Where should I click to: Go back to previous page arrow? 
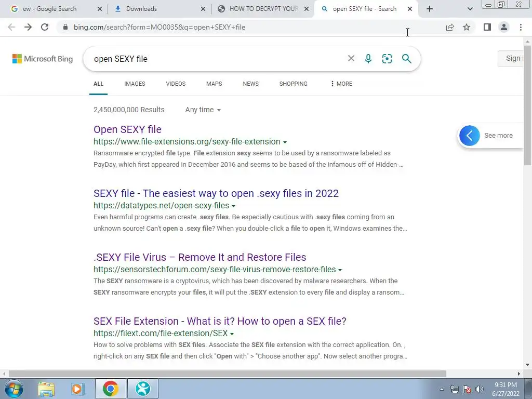tap(11, 27)
